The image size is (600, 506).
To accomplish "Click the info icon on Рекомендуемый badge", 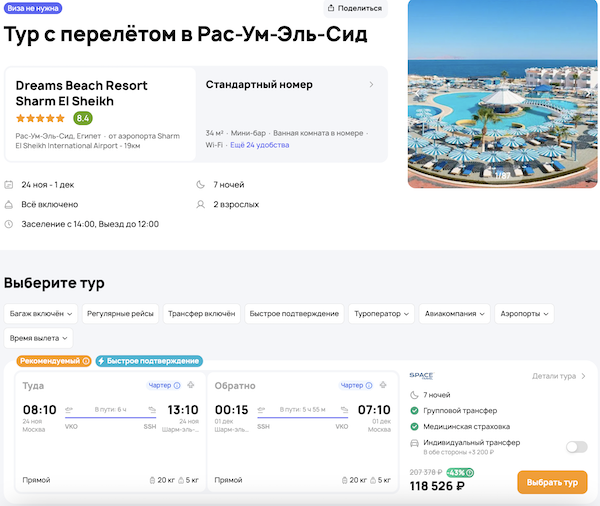I will pos(86,361).
